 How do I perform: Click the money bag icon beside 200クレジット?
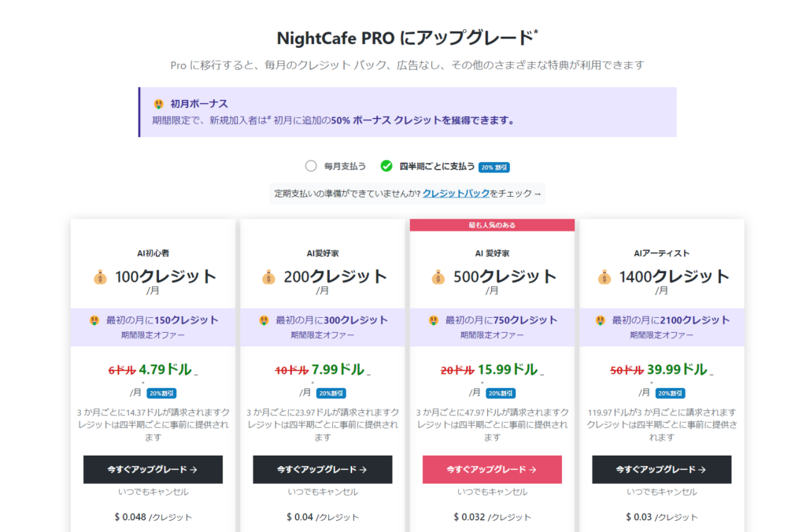click(x=268, y=277)
